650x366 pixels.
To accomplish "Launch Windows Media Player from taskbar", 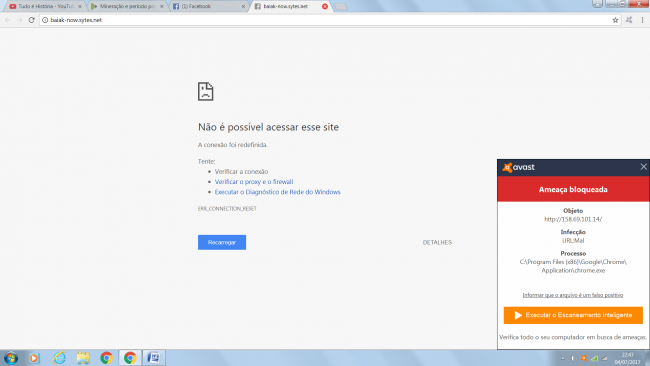I will tap(34, 358).
